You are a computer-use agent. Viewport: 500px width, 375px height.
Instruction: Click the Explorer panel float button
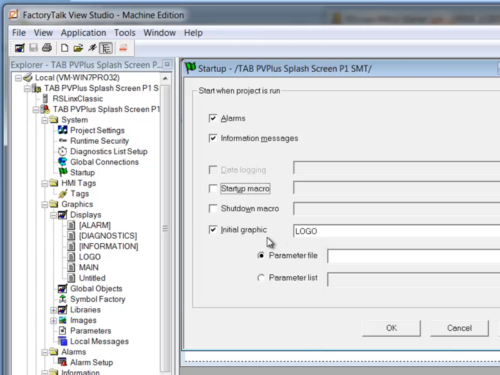[167, 64]
